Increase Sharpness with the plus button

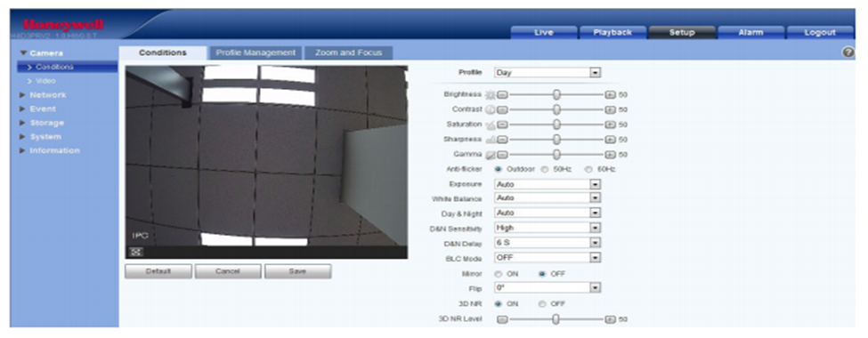click(610, 140)
